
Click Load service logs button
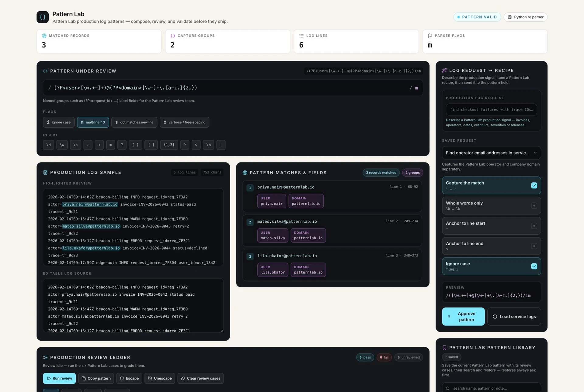tap(514, 317)
